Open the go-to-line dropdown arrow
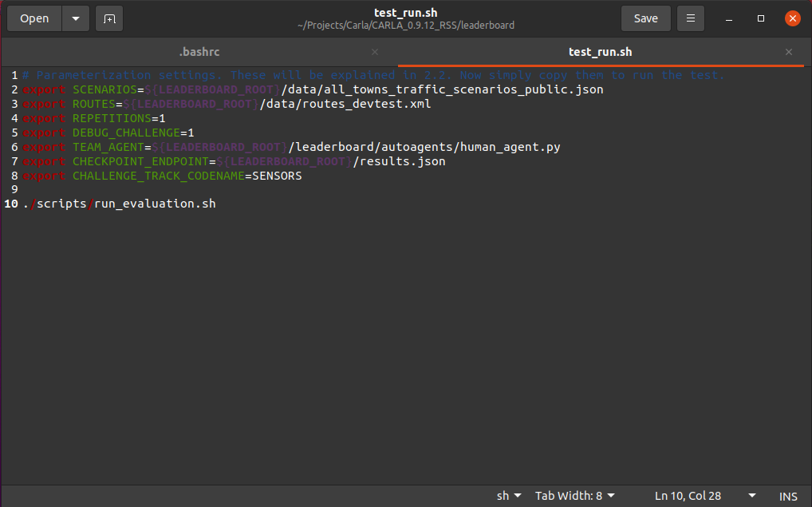812x507 pixels. [x=751, y=495]
